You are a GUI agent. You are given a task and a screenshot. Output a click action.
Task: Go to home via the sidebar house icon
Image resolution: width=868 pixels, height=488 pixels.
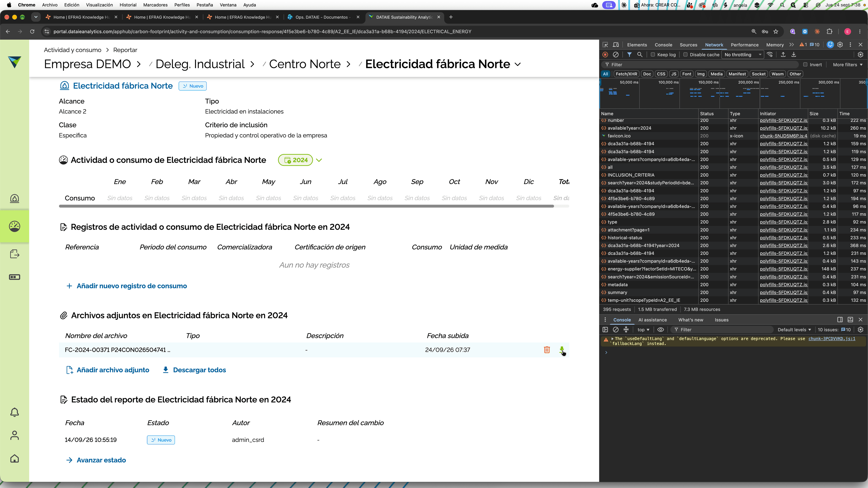pyautogui.click(x=14, y=459)
